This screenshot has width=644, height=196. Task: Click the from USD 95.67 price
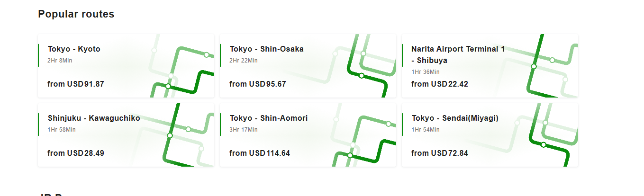click(258, 84)
